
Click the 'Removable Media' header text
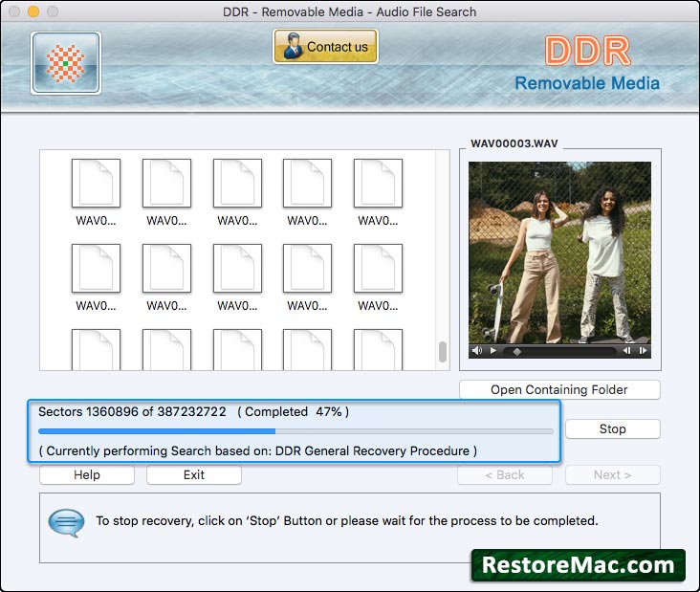click(x=587, y=83)
